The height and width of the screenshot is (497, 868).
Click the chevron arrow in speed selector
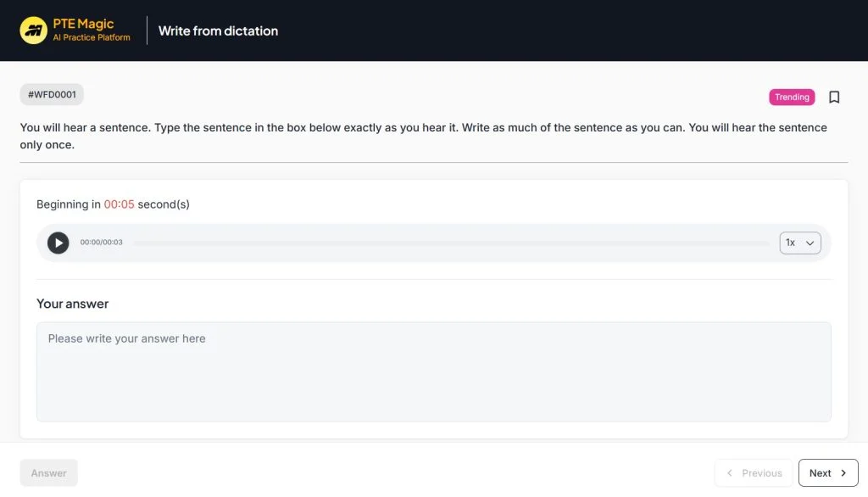[x=810, y=243]
